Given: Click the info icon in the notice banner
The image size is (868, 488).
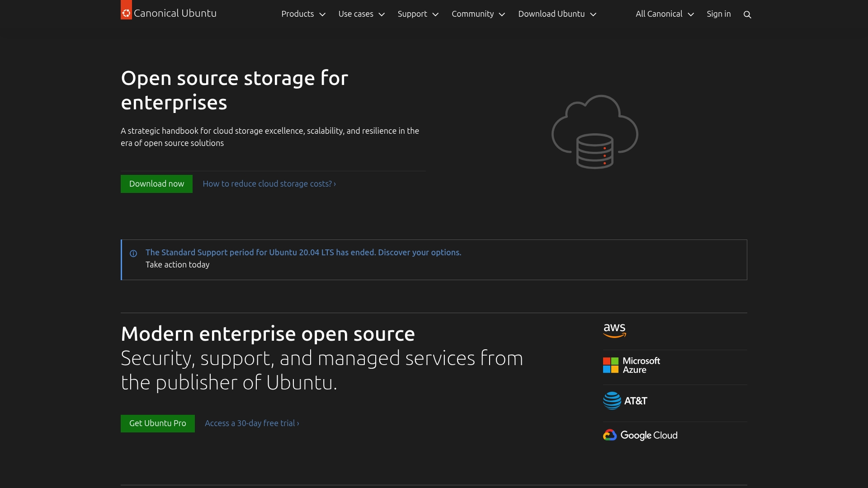Looking at the screenshot, I should [x=133, y=254].
